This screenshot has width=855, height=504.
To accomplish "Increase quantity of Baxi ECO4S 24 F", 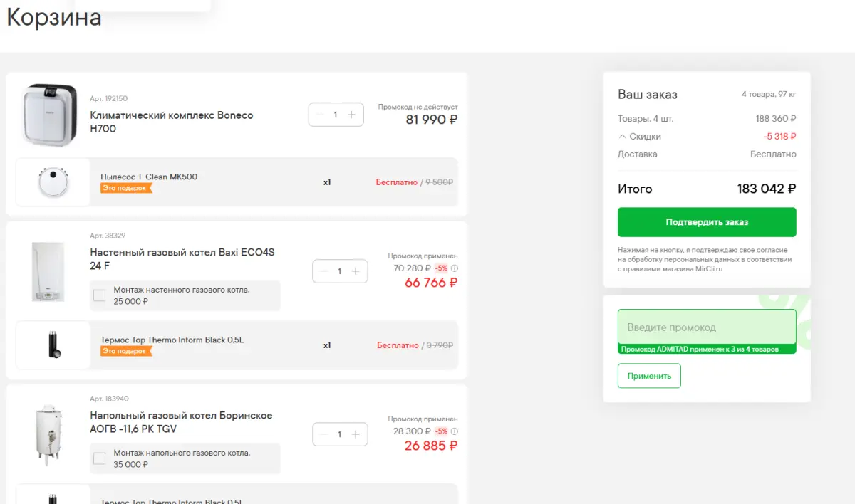I will [356, 271].
